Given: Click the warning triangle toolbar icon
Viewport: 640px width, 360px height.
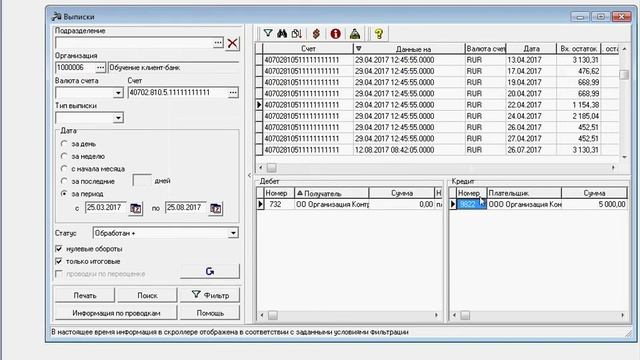Looking at the screenshot, I should [x=355, y=33].
